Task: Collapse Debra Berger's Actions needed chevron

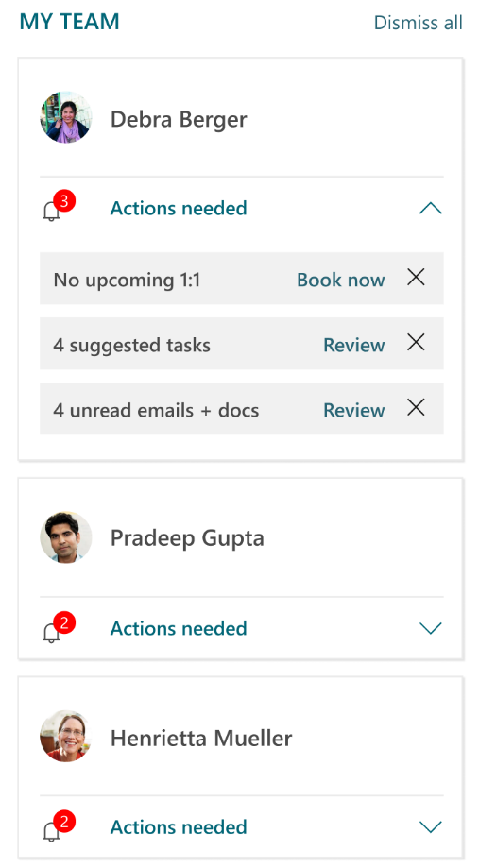Action: click(x=430, y=209)
